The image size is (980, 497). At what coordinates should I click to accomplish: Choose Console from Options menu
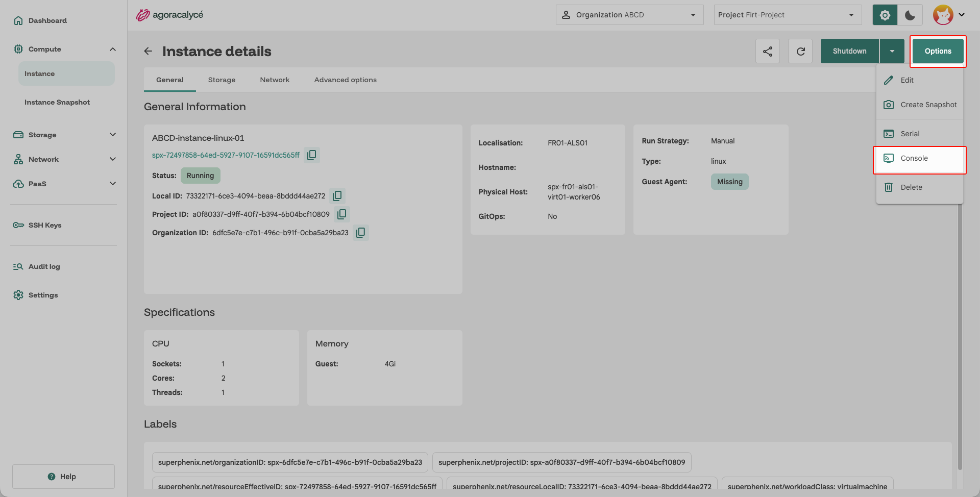(x=920, y=158)
